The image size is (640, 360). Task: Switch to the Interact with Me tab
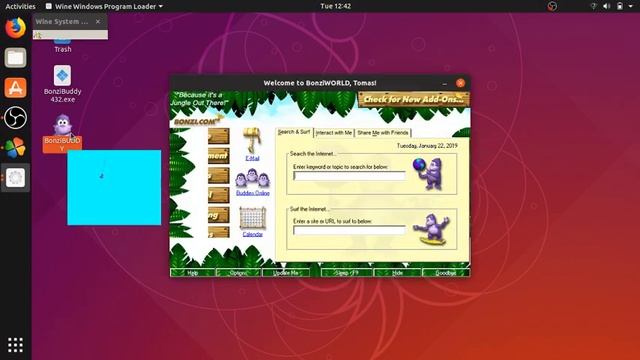tap(334, 133)
